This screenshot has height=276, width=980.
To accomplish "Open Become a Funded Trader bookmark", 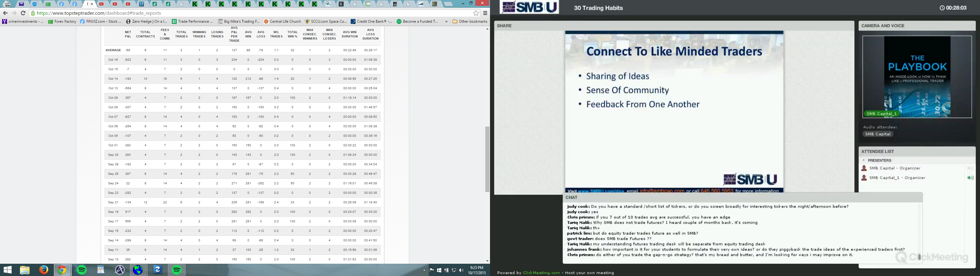I will point(417,21).
